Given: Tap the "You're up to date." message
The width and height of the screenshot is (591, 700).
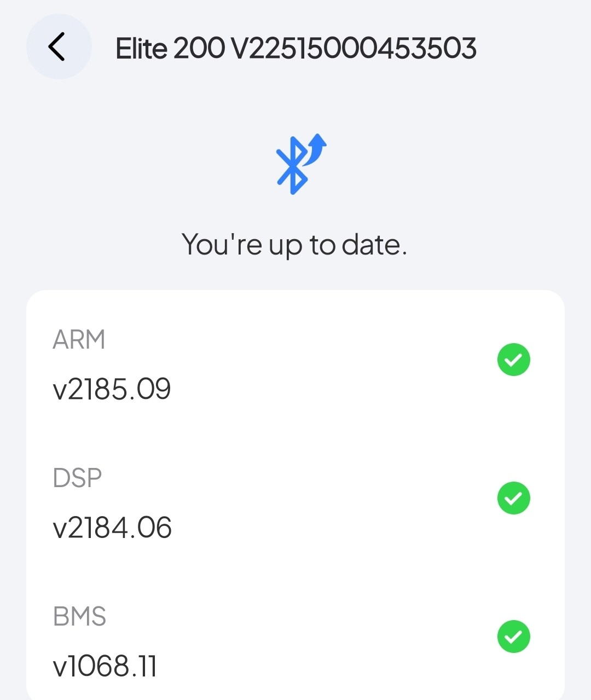Looking at the screenshot, I should (x=294, y=244).
